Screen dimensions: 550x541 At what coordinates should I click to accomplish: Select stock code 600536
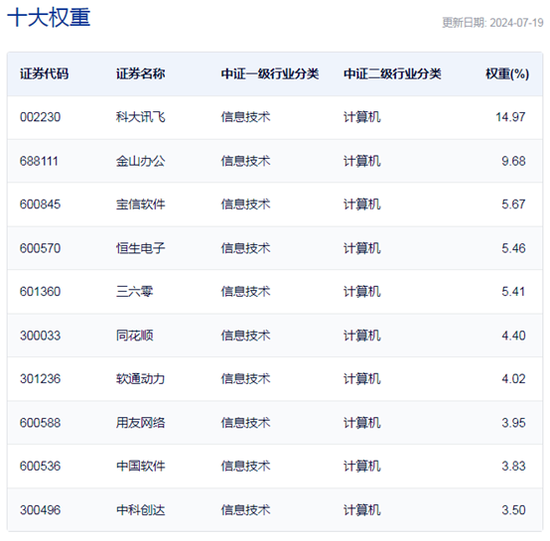coord(40,466)
